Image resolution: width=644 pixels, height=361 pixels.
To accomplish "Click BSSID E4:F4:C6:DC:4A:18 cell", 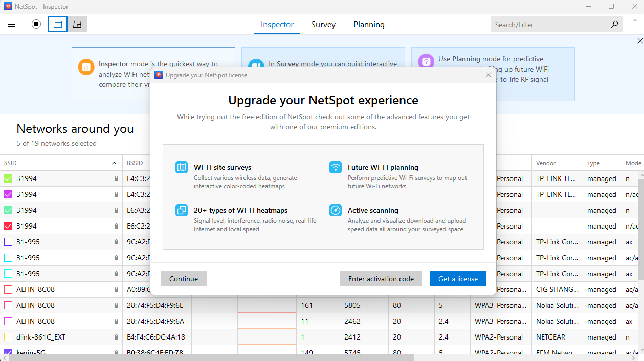I will click(157, 337).
